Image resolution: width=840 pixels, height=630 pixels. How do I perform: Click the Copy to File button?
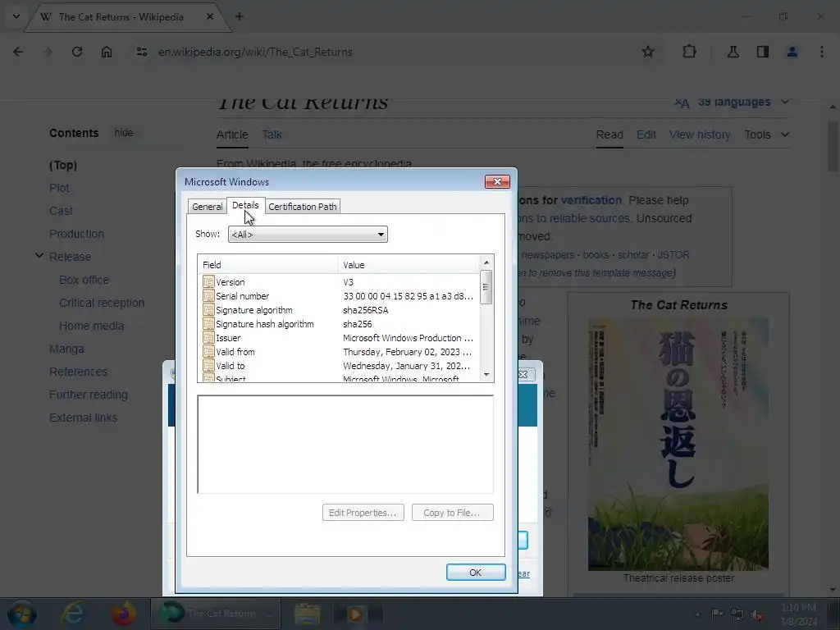(x=452, y=513)
